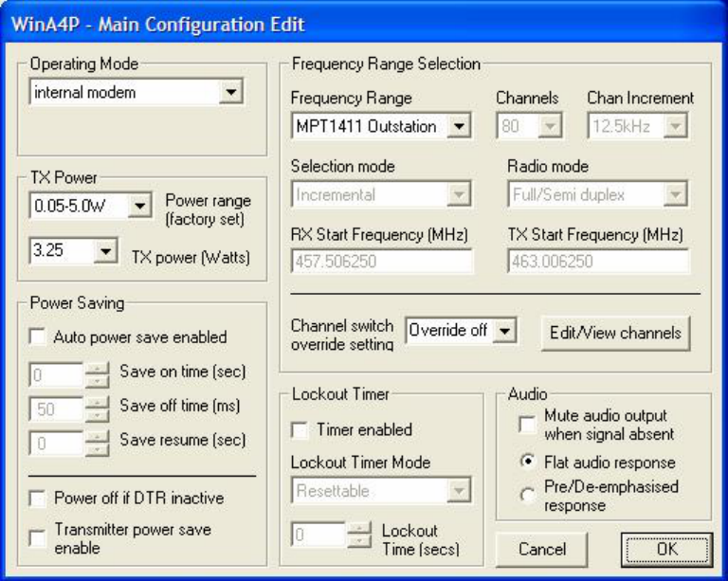The width and height of the screenshot is (728, 581).
Task: Click the OK button
Action: point(666,550)
